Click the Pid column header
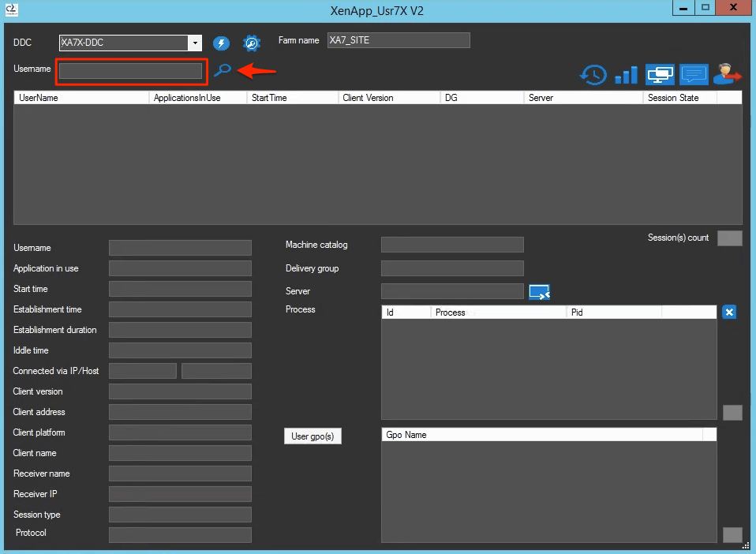Image resolution: width=756 pixels, height=554 pixels. coord(614,313)
